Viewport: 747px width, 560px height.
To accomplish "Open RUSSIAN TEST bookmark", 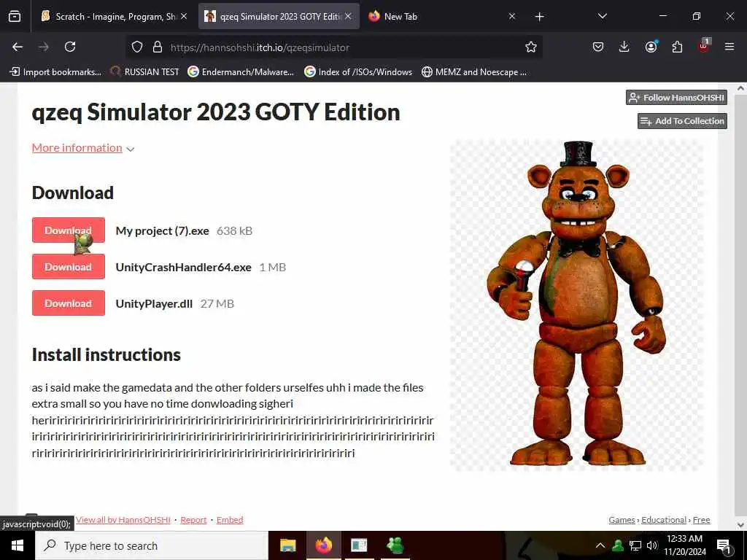I will 144,72.
